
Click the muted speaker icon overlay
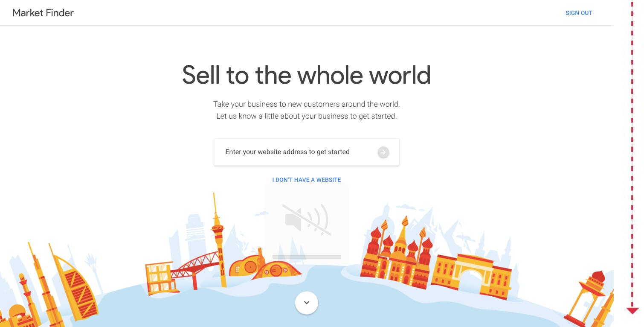click(x=307, y=220)
